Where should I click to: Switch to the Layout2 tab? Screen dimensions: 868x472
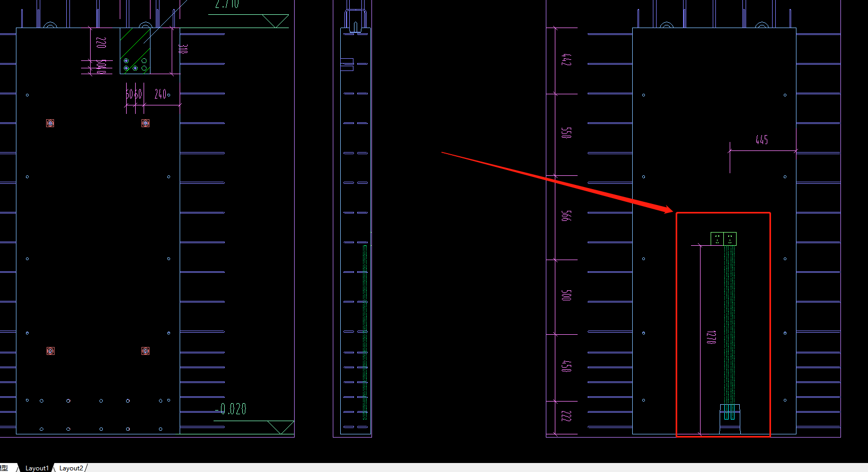tap(71, 468)
